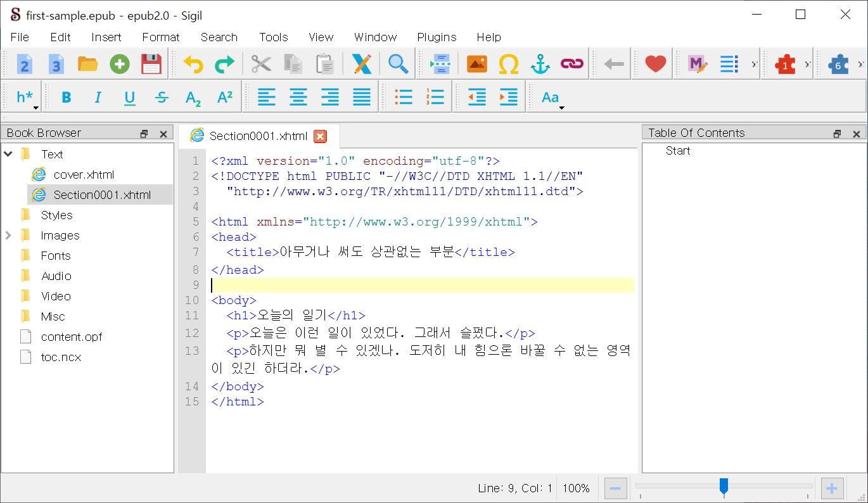Expand toolbar overflow after blue plugin
This screenshot has width=868, height=503.
point(860,64)
